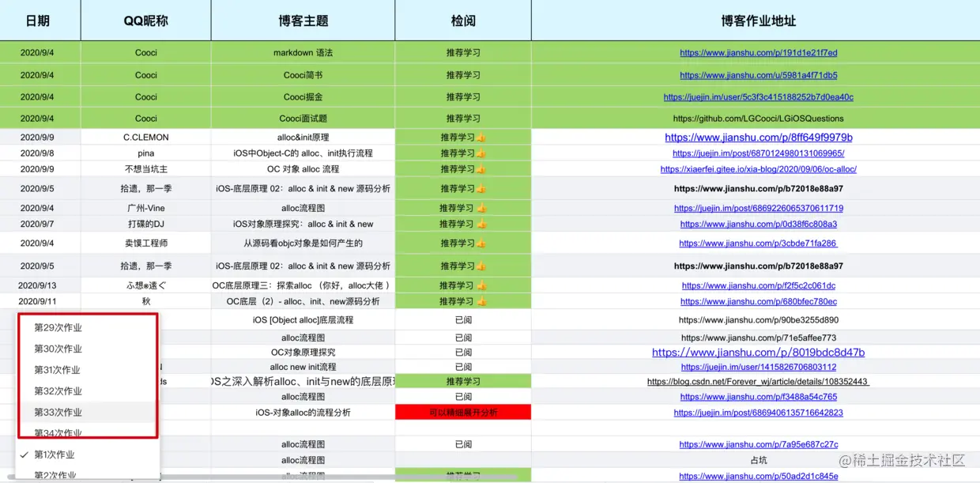Select the 'alloc new init流程' topic cell
Image resolution: width=980 pixels, height=483 pixels.
pyautogui.click(x=303, y=367)
